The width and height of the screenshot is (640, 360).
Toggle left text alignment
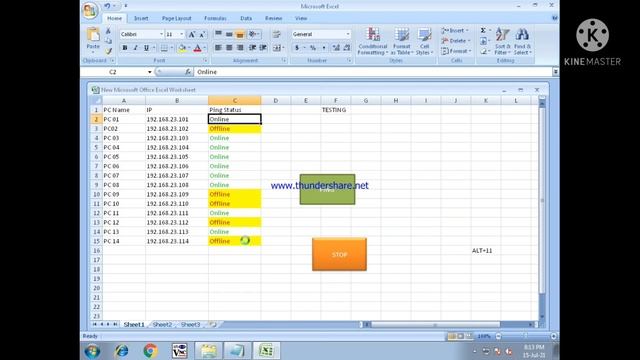point(218,48)
